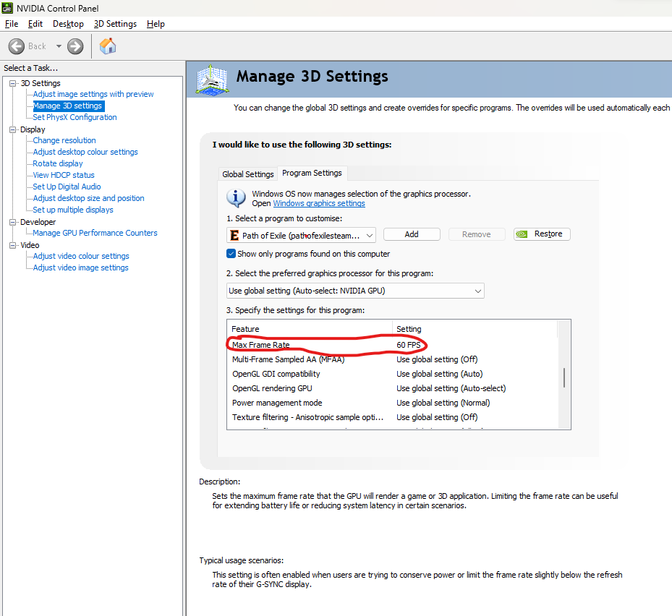
Task: Open the Home icon in toolbar
Action: point(108,46)
